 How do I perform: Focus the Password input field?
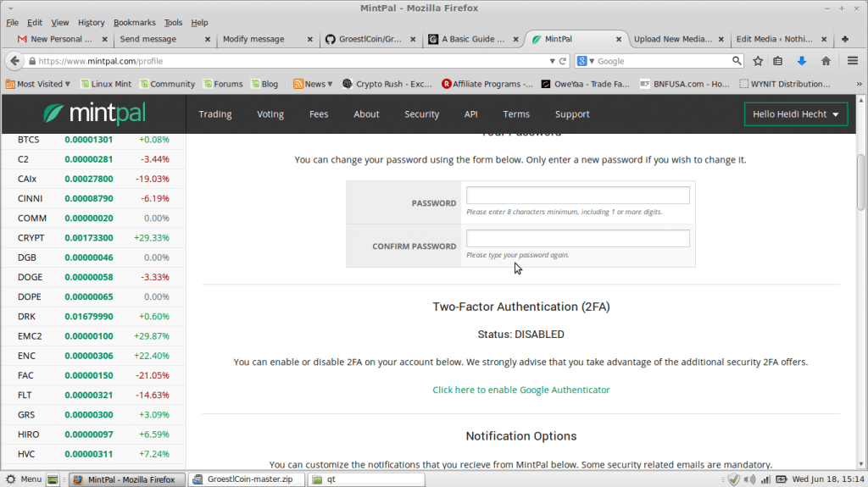(577, 196)
